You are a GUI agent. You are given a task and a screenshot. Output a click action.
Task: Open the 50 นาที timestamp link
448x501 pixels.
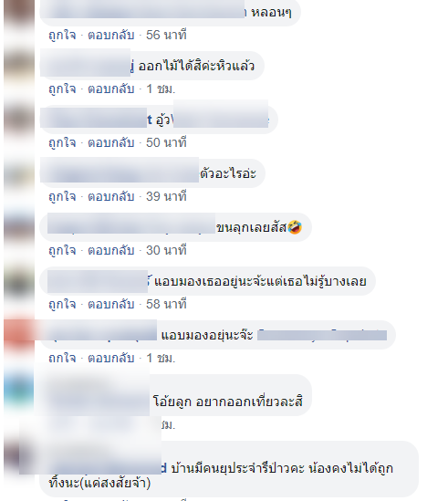(166, 142)
